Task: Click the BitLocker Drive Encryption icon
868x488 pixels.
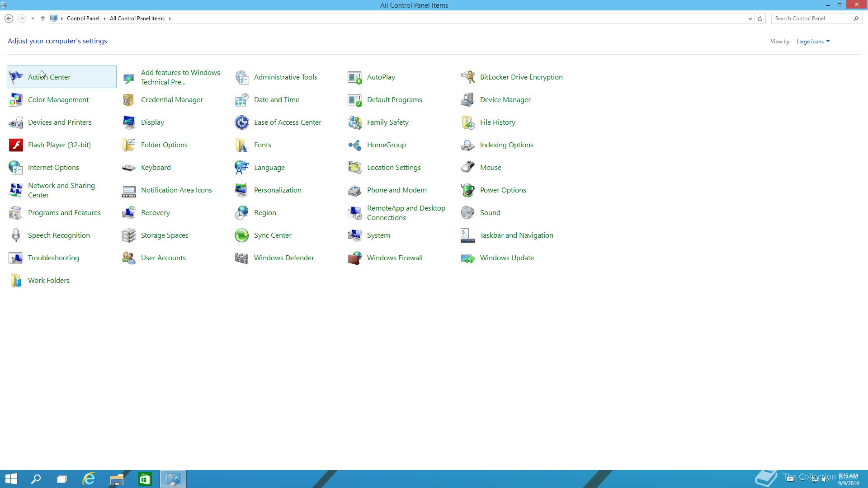Action: coord(468,77)
